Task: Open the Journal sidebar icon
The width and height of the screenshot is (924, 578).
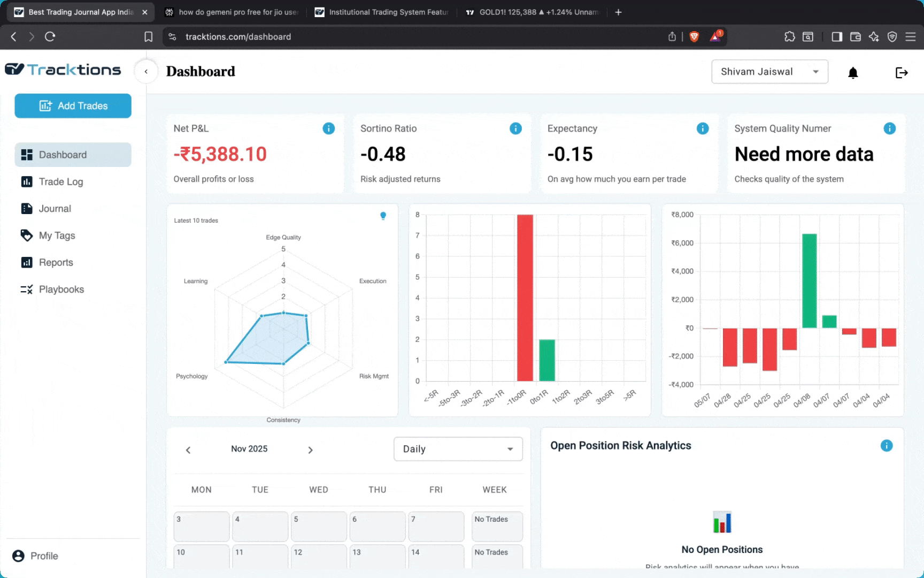Action: 27,208
